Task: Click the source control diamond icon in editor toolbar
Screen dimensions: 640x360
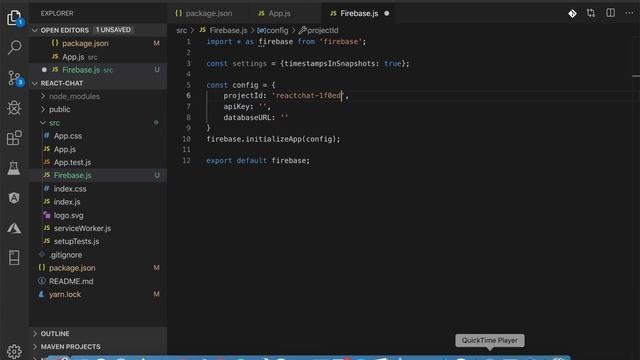Action: 572,13
